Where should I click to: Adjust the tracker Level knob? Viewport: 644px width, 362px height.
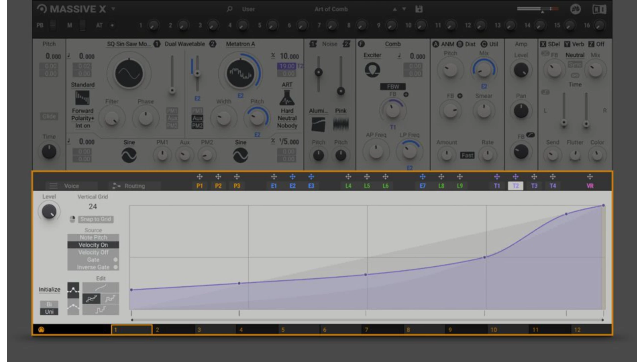pos(49,212)
